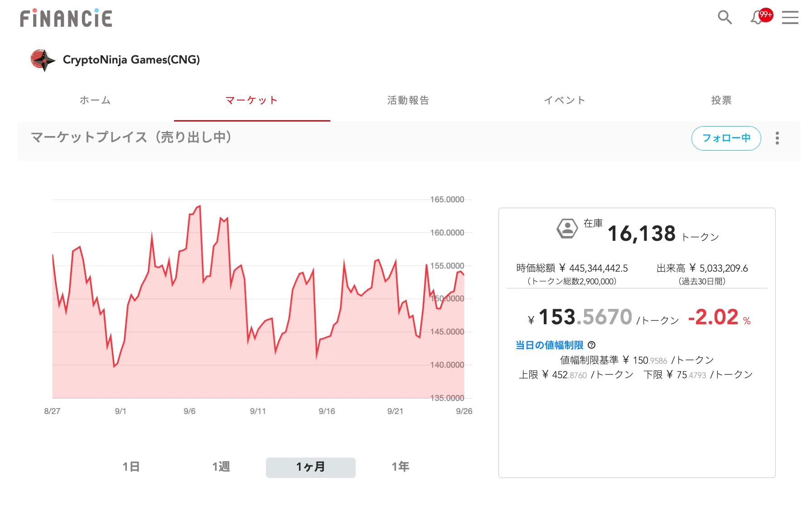Click the (過去30日間) note

click(x=702, y=282)
